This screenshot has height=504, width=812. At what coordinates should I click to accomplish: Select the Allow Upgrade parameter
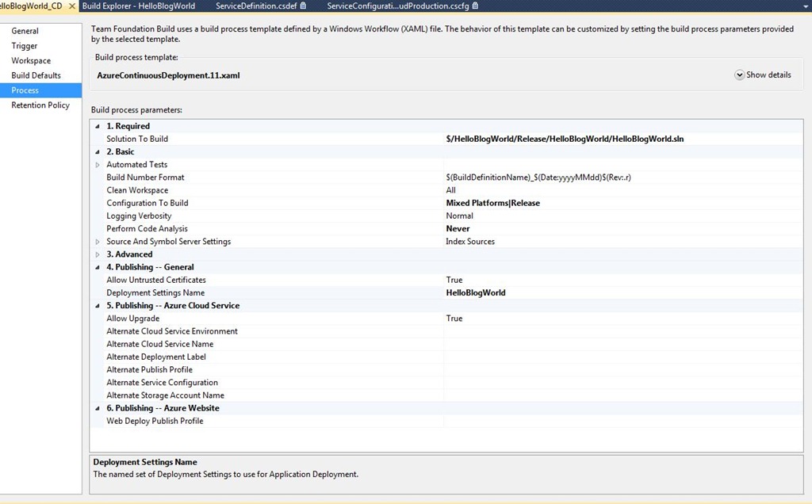click(132, 319)
